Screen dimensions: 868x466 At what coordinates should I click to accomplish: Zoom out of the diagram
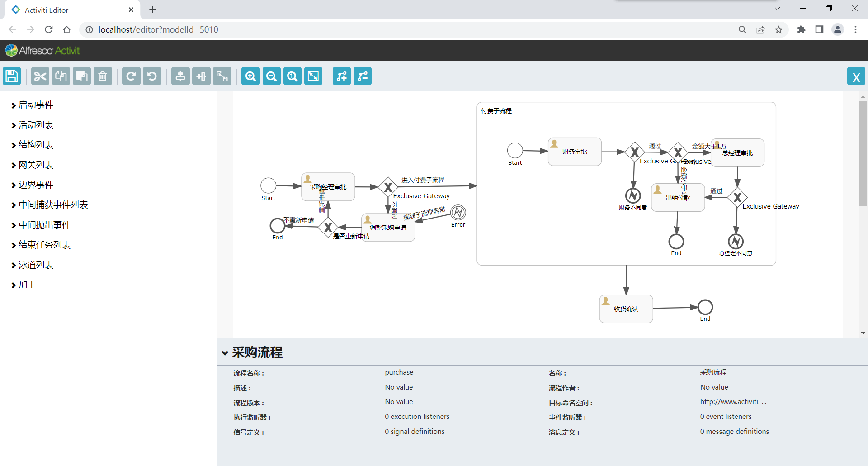tap(271, 76)
